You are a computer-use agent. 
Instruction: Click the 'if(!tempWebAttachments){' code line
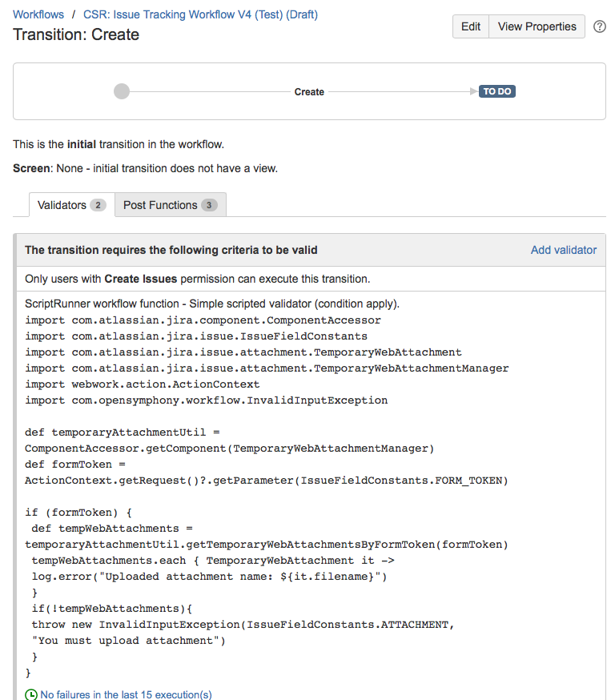point(111,609)
